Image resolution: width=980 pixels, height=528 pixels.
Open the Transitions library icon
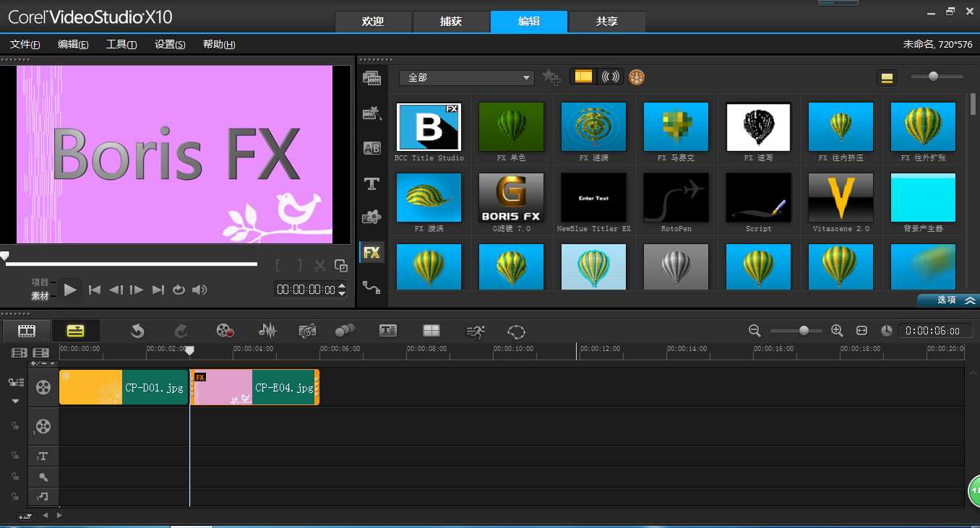click(371, 113)
